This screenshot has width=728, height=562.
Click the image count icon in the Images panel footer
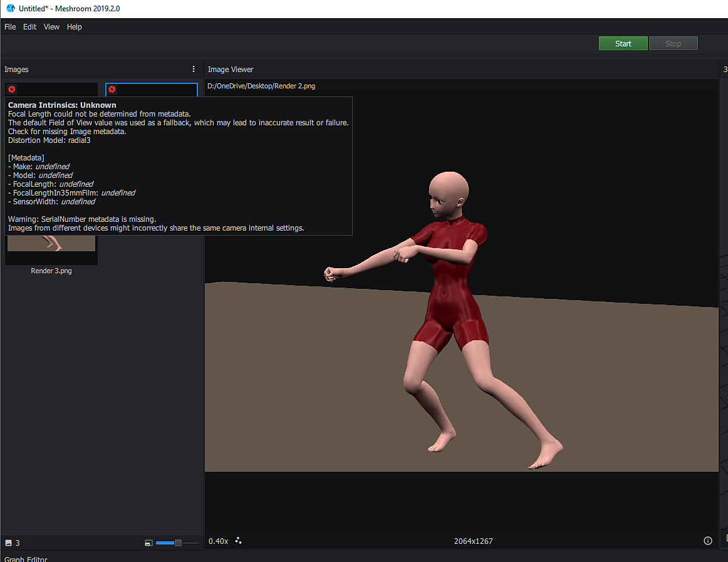coord(8,543)
